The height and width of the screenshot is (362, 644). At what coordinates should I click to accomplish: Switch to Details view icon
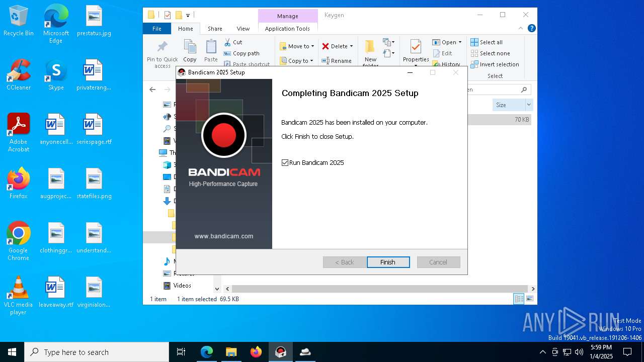point(519,299)
